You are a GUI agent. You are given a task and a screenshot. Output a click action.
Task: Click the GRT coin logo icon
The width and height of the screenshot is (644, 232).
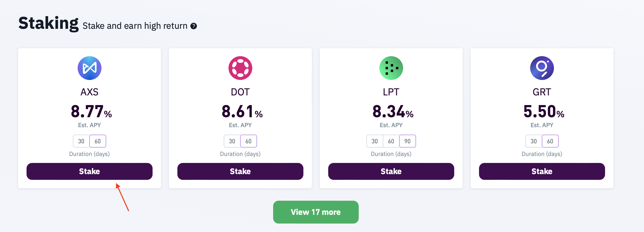click(542, 68)
